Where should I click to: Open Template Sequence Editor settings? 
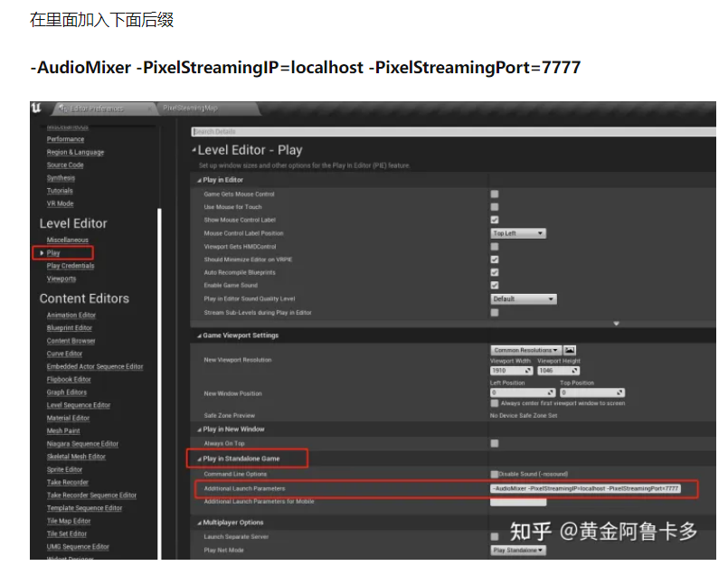pos(84,508)
